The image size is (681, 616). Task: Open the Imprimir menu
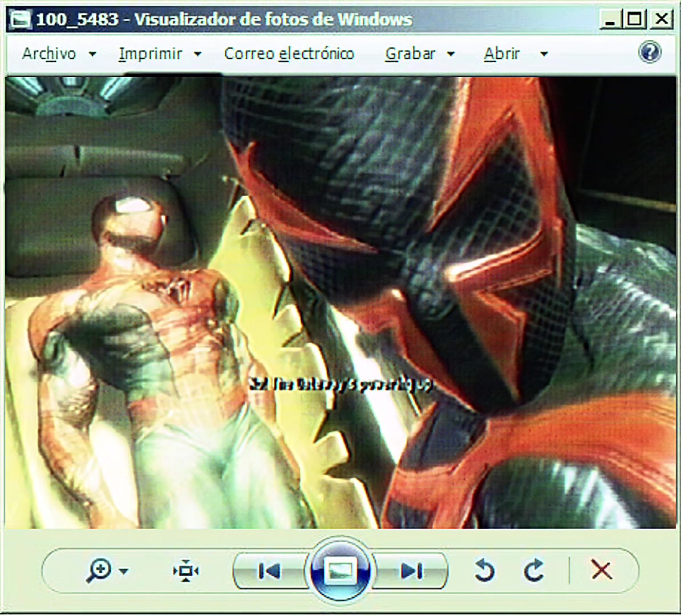[x=151, y=54]
